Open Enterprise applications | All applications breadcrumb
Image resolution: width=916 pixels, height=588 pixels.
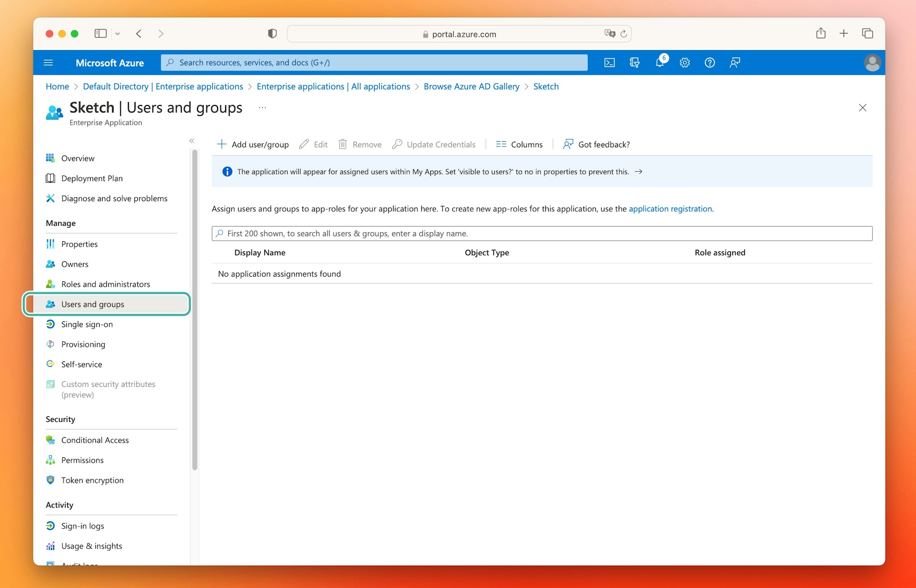(x=333, y=86)
